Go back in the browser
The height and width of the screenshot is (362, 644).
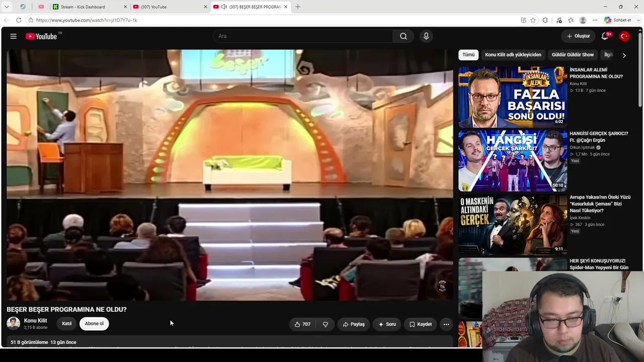[7, 20]
